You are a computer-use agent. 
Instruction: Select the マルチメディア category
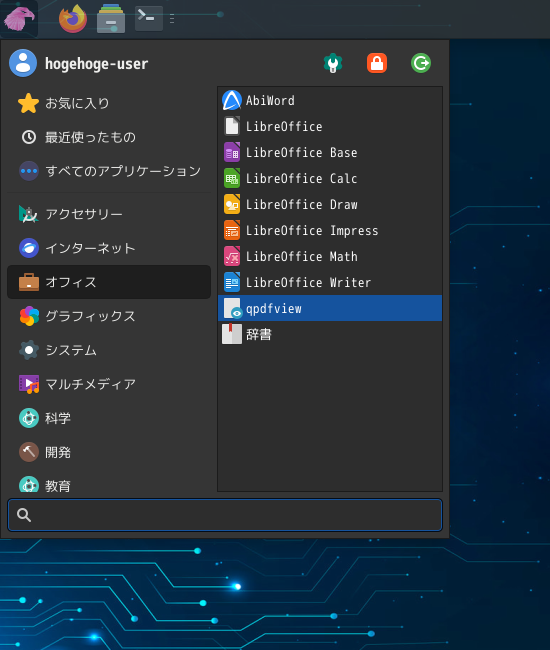[109, 384]
